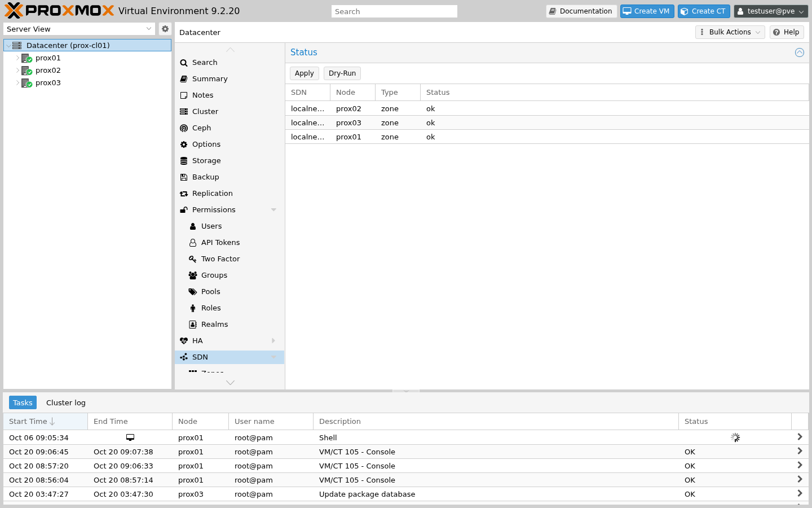Collapse the Permissions submenu

coord(273,210)
